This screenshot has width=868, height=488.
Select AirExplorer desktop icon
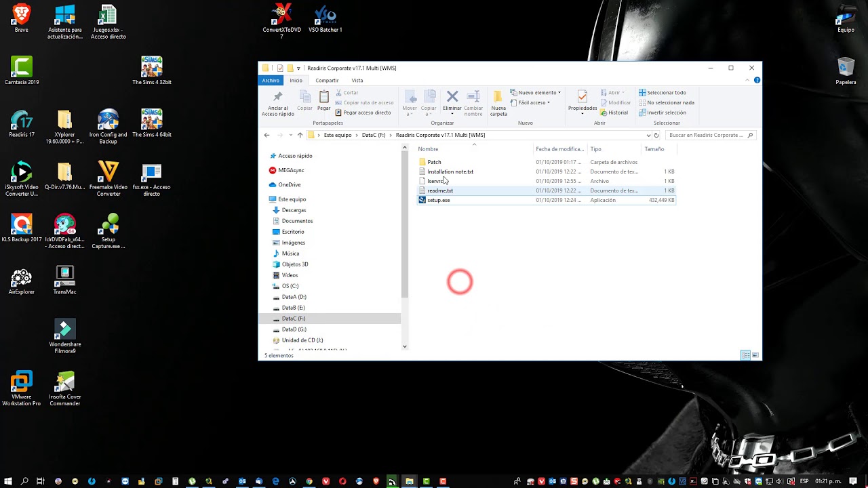pos(21,279)
